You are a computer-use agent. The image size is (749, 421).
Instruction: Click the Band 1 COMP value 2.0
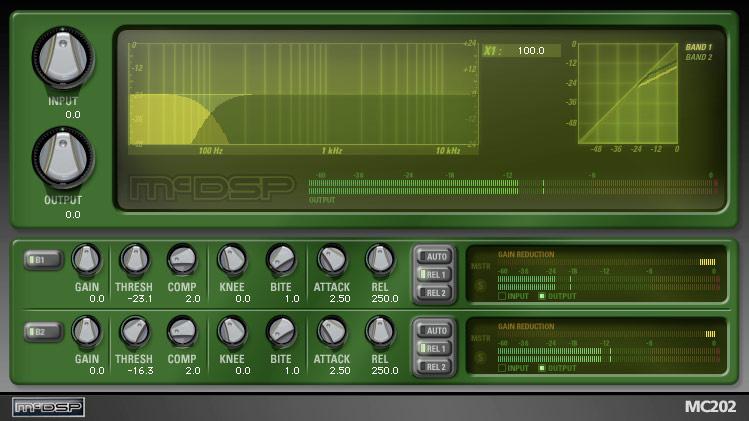point(193,299)
